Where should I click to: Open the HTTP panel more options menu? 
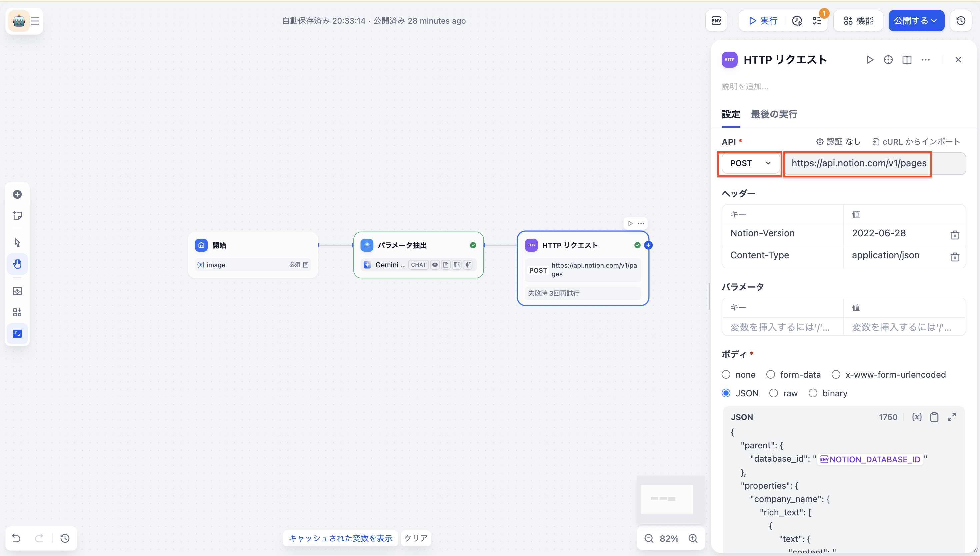925,60
